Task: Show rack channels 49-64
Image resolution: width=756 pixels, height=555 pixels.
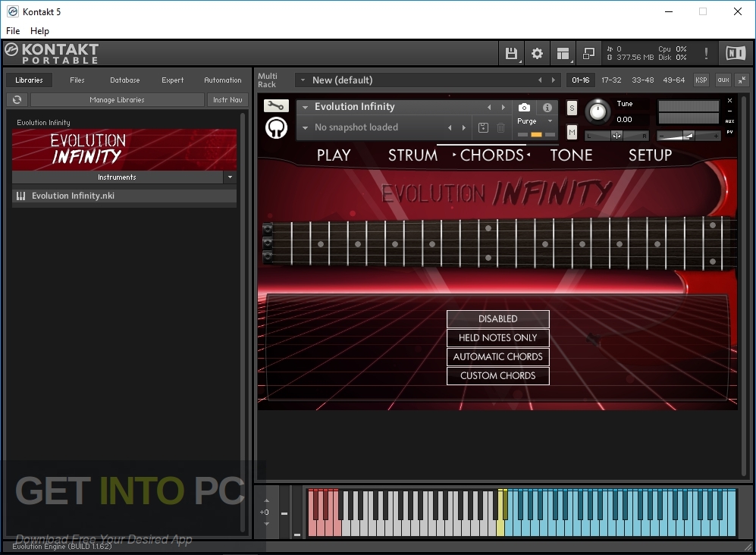Action: click(673, 80)
